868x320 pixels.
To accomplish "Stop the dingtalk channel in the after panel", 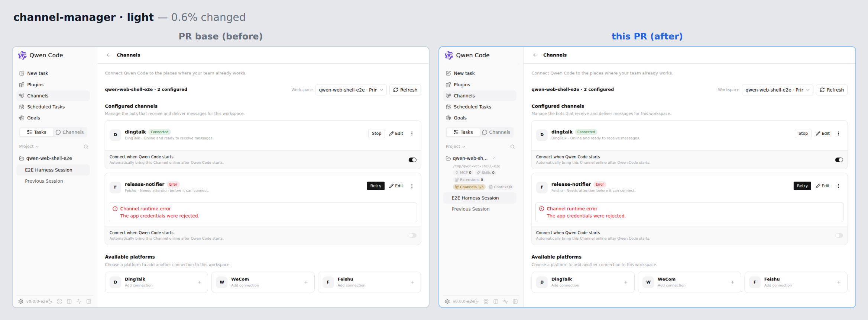I will point(803,134).
